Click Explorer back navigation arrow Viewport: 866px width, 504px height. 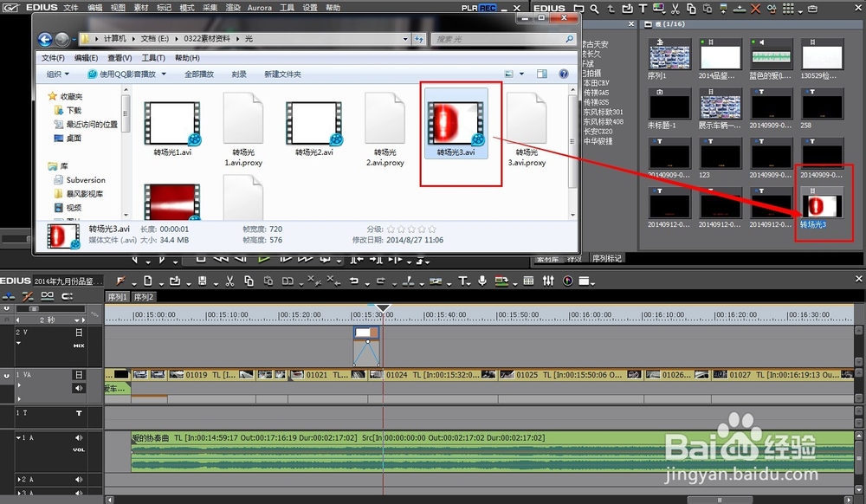pyautogui.click(x=45, y=39)
